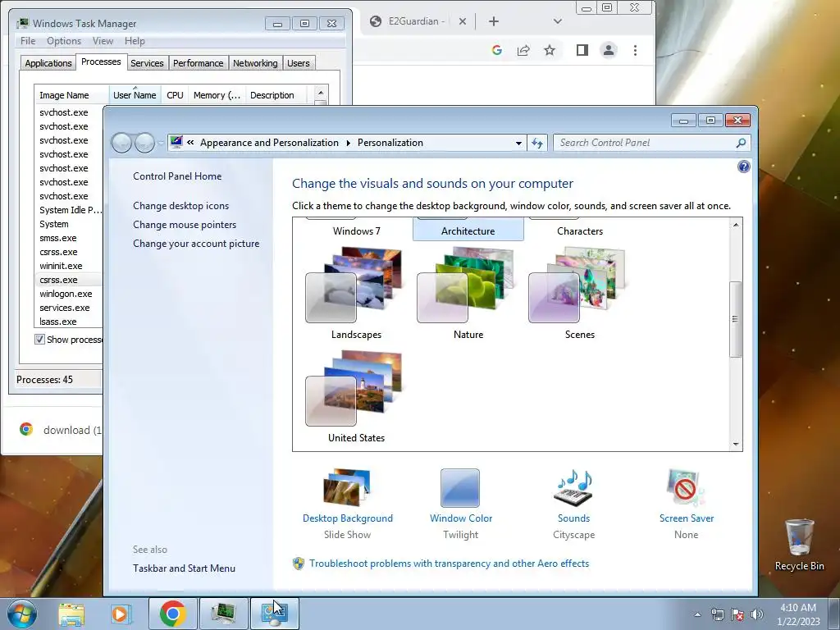Open Chrome's three-dot menu
Viewport: 840px width, 630px height.
click(636, 50)
